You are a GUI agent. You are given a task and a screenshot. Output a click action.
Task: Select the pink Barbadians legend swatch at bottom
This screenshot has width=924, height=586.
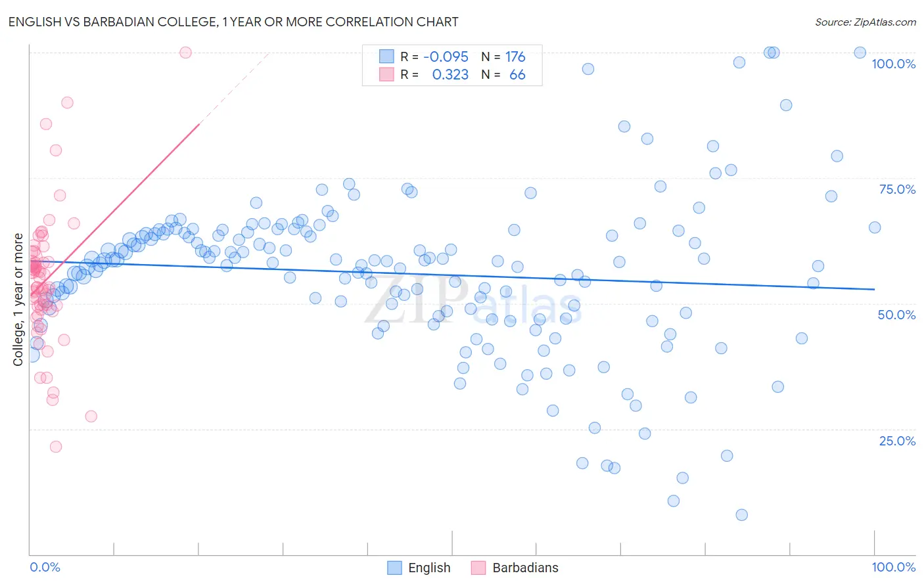click(x=478, y=568)
